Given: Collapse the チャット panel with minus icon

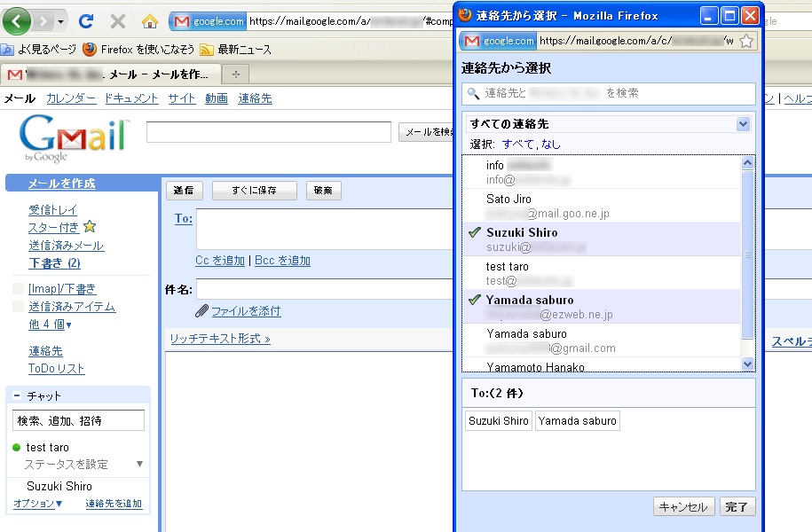Looking at the screenshot, I should (17, 395).
